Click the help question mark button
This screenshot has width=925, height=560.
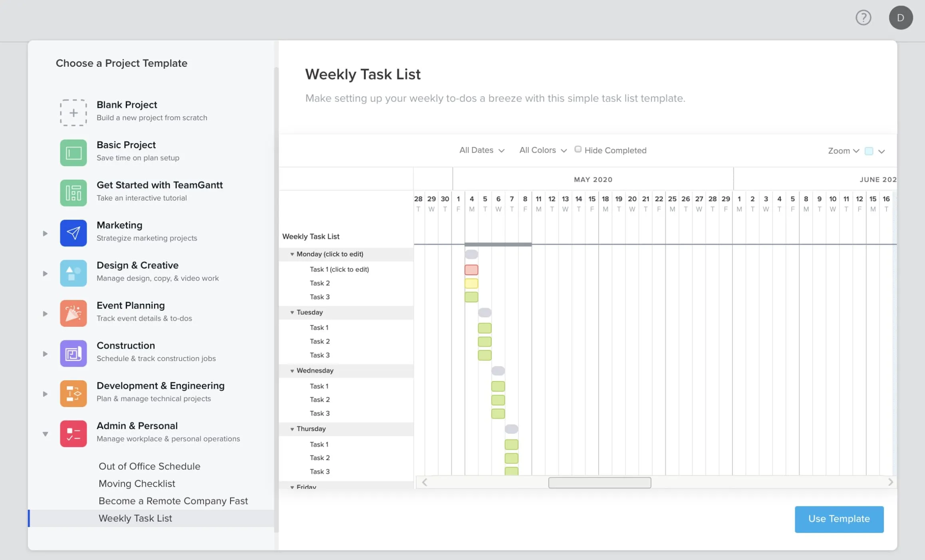pyautogui.click(x=863, y=17)
